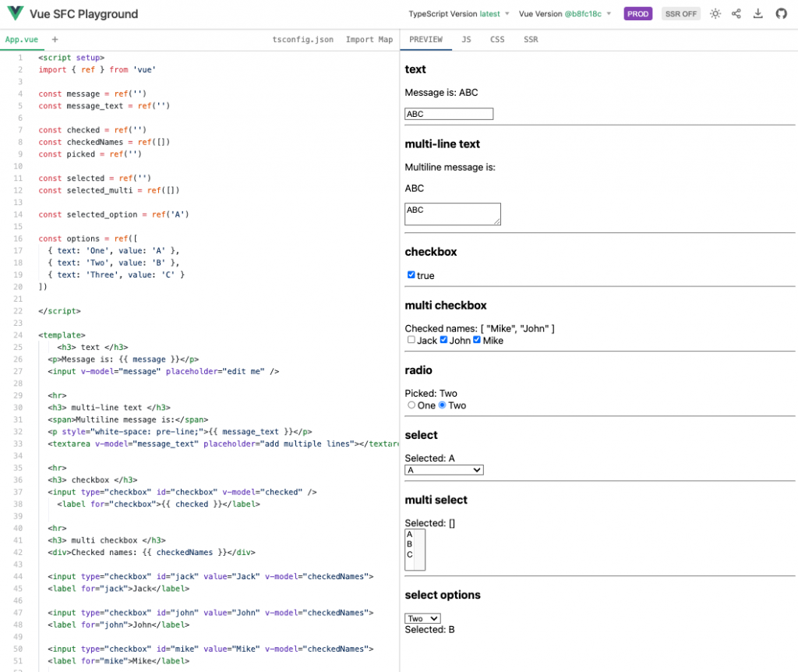798x672 pixels.
Task: Open the tsconfig.json tab
Action: click(303, 40)
